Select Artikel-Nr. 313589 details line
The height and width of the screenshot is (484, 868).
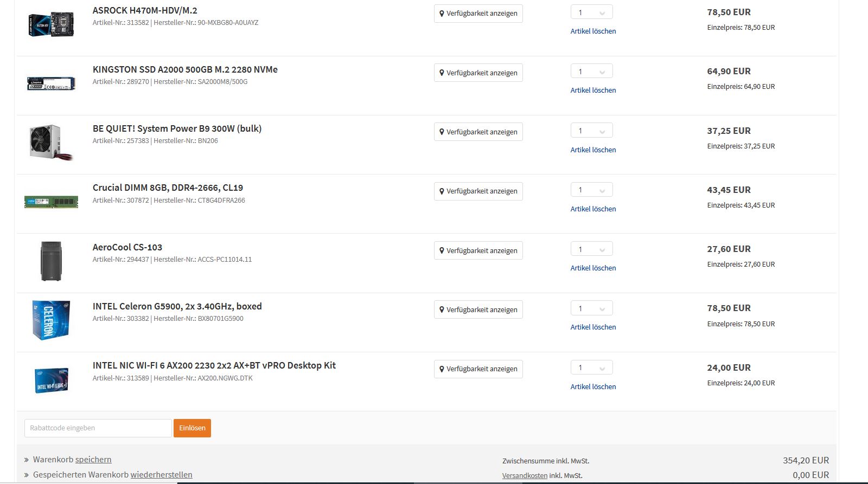point(173,378)
